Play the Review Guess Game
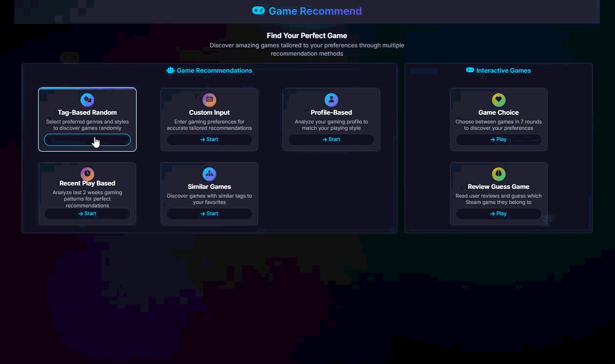The image size is (615, 364). (498, 214)
